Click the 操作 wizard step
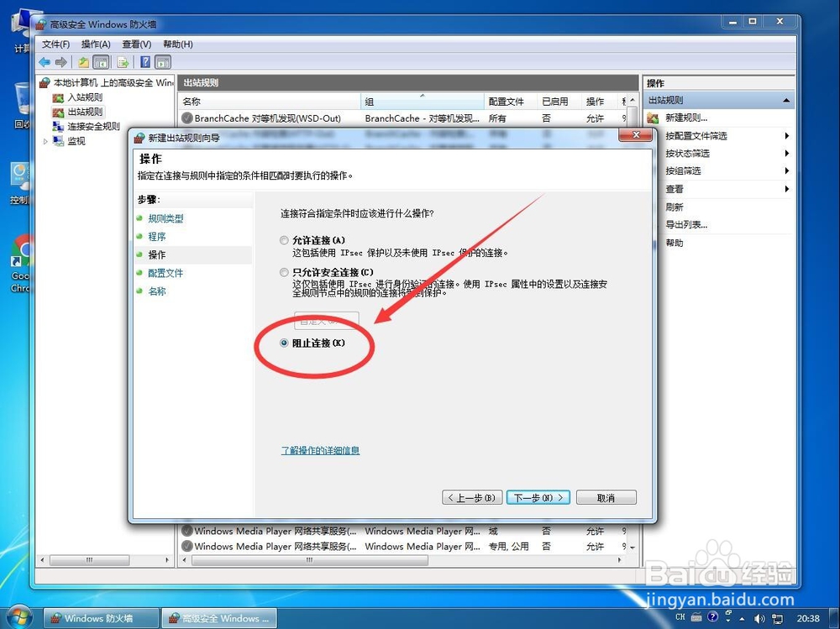This screenshot has height=629, width=840. click(156, 254)
